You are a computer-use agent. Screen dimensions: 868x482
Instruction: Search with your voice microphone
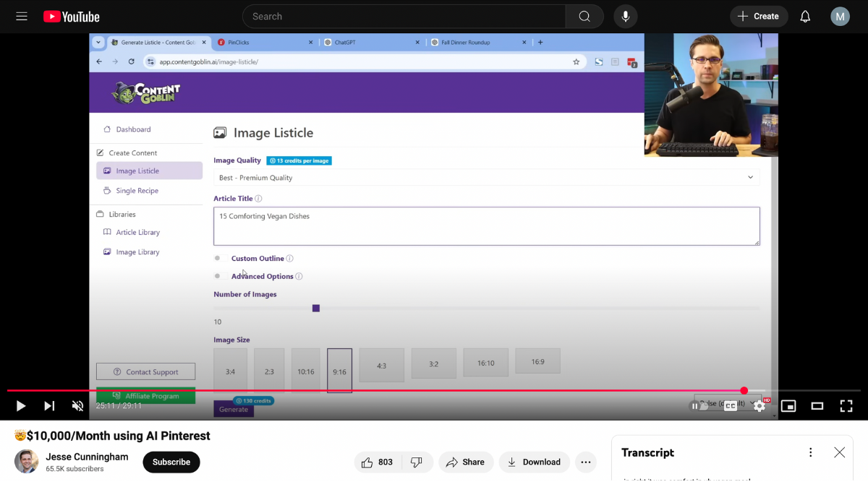point(626,16)
